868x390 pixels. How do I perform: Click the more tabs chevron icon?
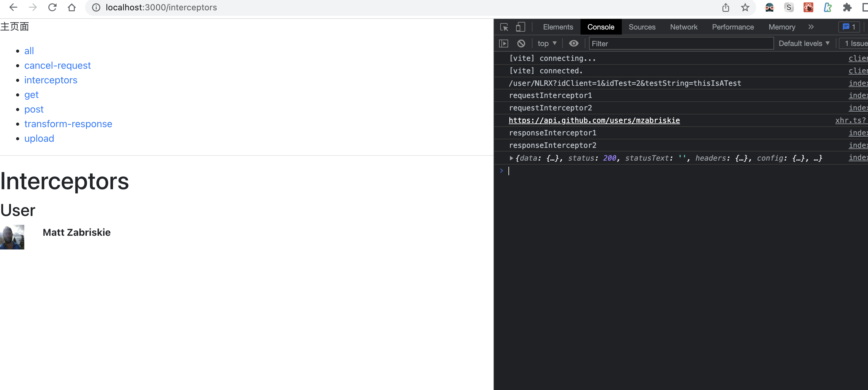[x=811, y=26]
